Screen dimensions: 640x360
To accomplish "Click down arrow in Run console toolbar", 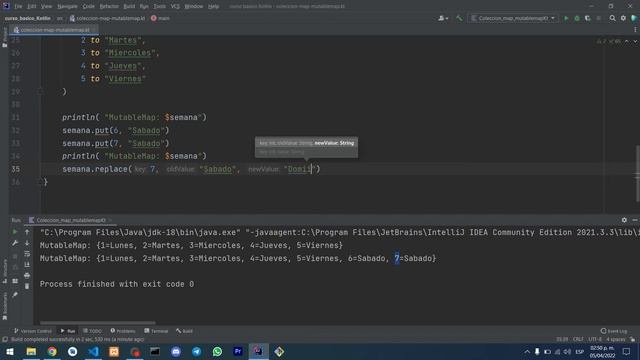I will pos(27,243).
